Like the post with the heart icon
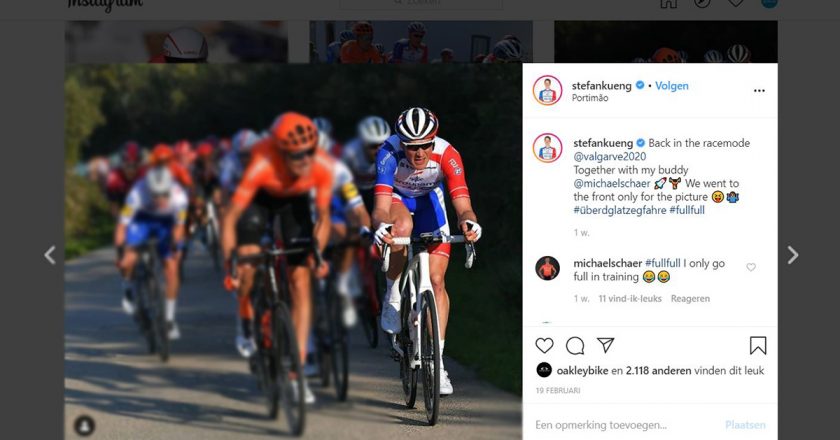Image resolution: width=840 pixels, height=440 pixels. coord(544,346)
